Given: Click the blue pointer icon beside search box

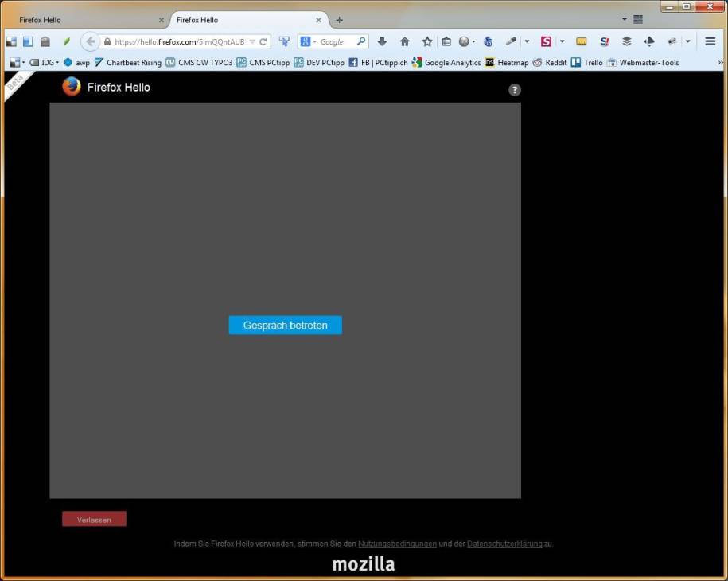Looking at the screenshot, I should pyautogui.click(x=284, y=42).
